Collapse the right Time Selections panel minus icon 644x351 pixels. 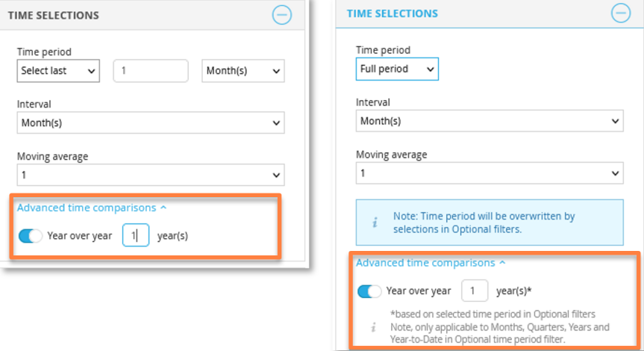(621, 13)
